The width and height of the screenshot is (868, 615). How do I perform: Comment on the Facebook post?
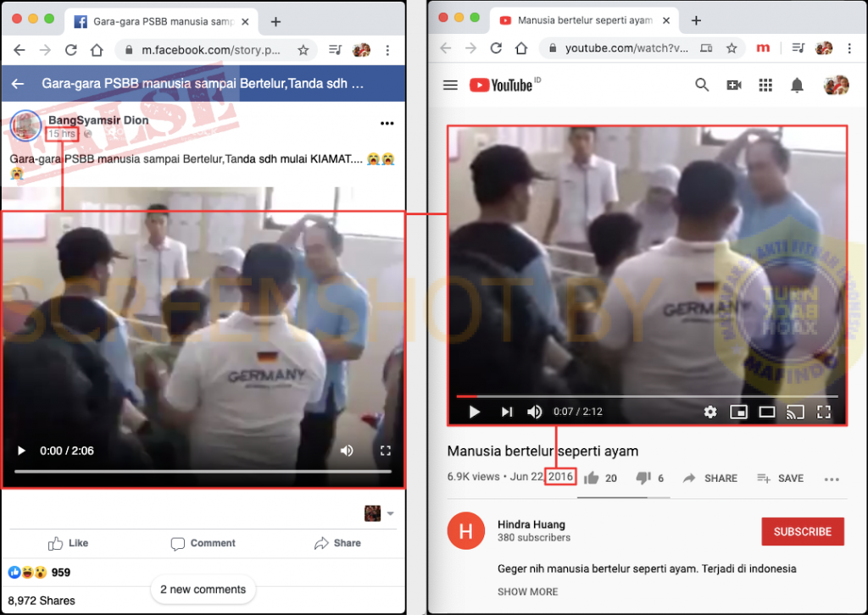203,543
